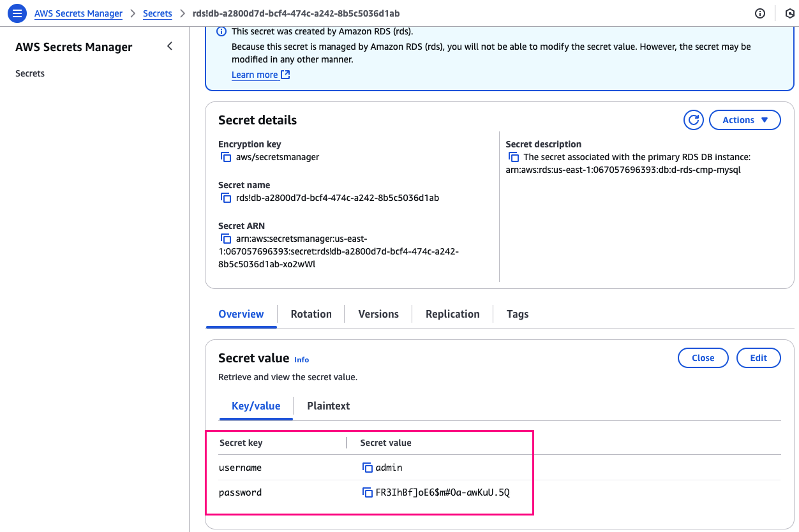Switch to the Rotation tab
The height and width of the screenshot is (532, 799).
311,314
